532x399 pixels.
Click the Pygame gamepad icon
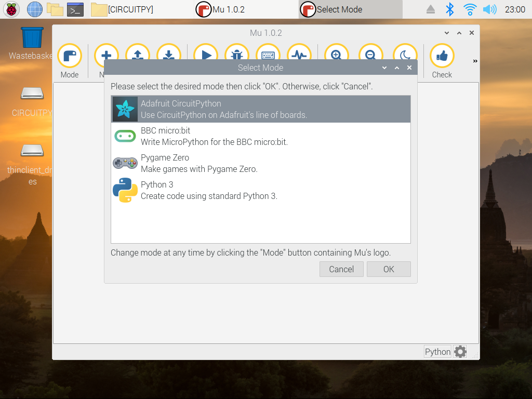click(125, 163)
